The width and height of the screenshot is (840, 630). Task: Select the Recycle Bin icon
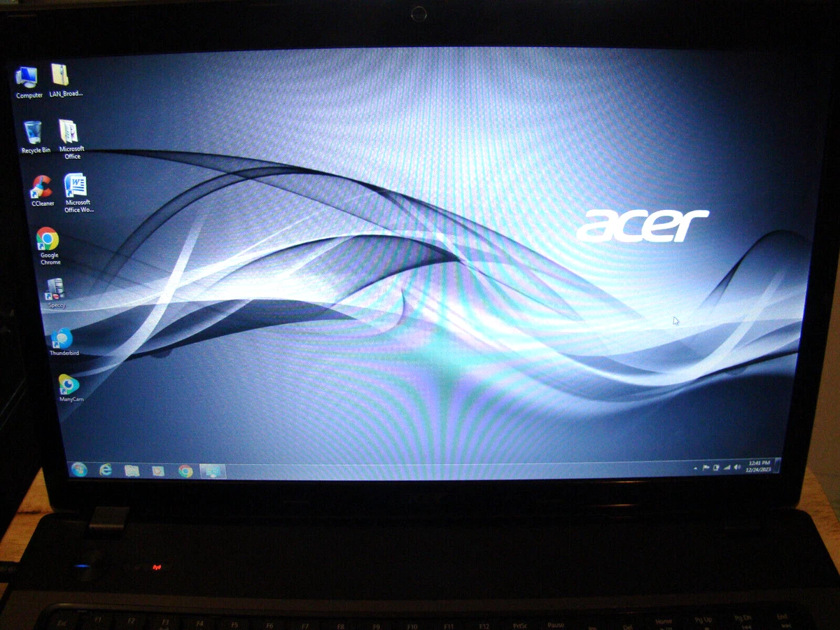click(x=35, y=136)
